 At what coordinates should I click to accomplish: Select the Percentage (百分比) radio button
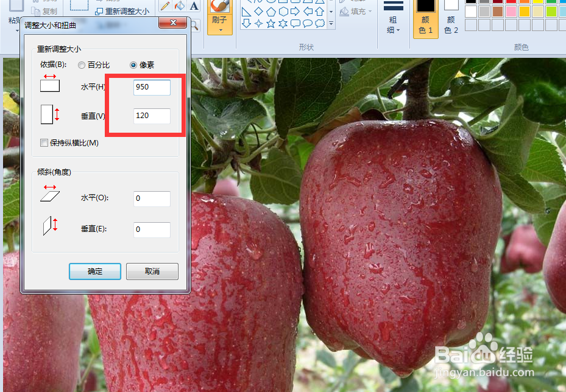coord(81,65)
